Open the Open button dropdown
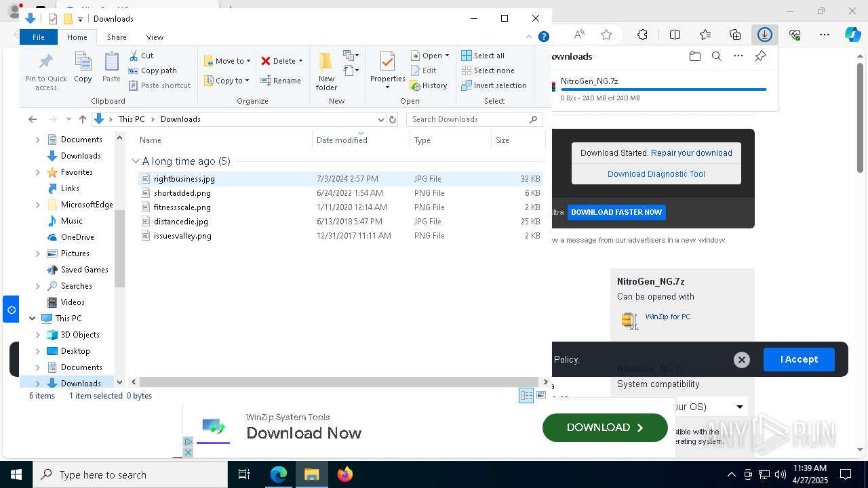 447,56
